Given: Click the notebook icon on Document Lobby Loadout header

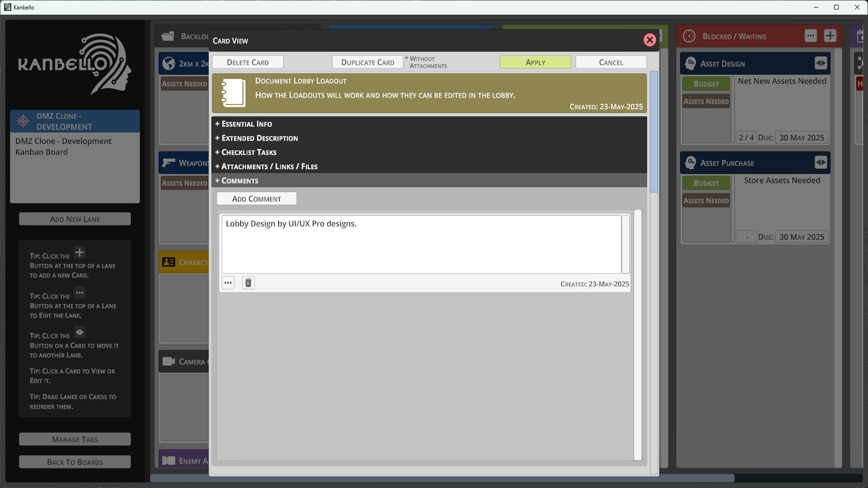Looking at the screenshot, I should coord(233,93).
